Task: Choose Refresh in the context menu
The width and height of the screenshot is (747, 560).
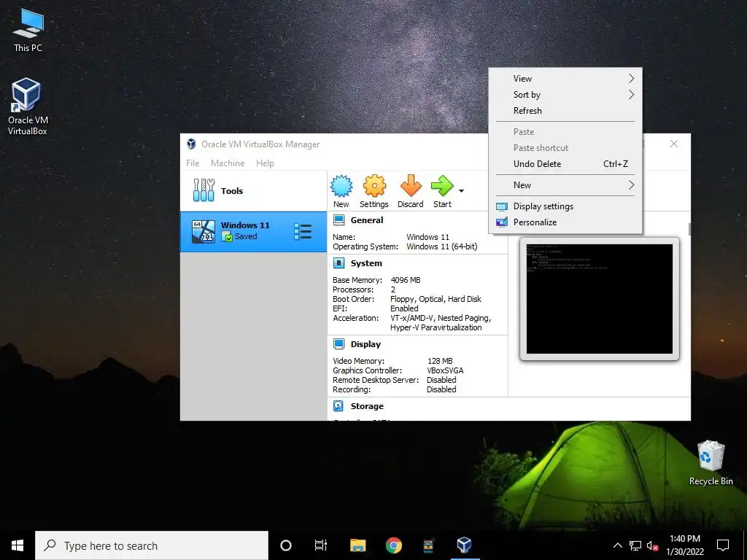Action: tap(565, 111)
